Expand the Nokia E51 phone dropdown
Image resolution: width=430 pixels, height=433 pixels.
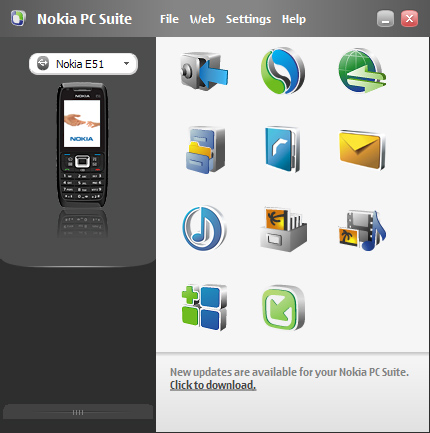126,63
